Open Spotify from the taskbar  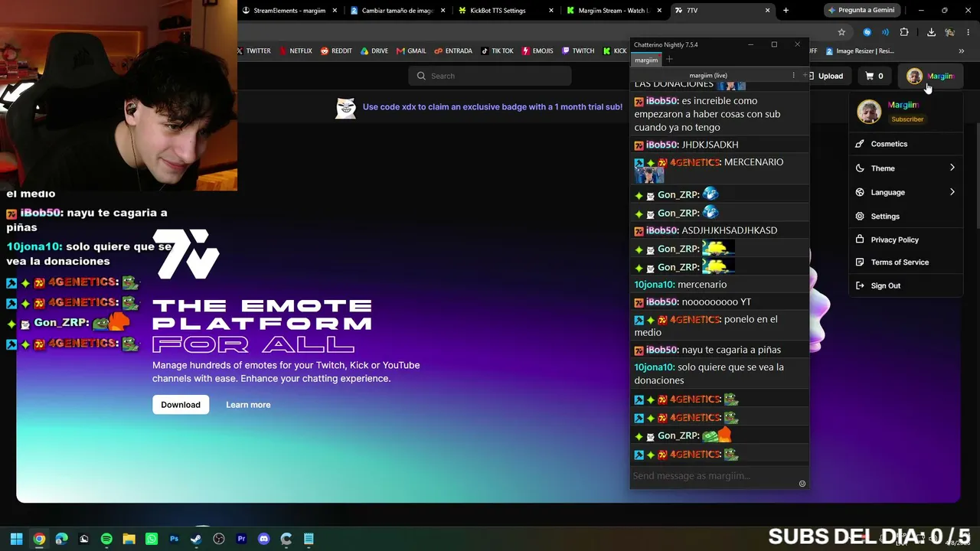106,539
